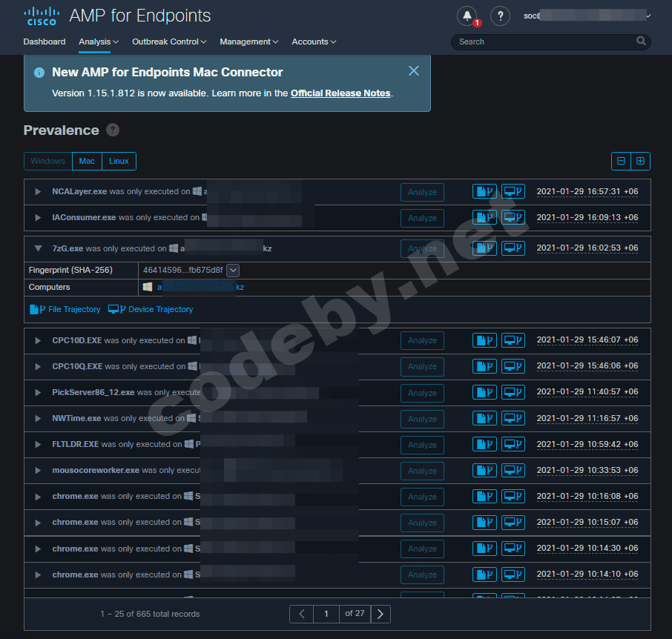Open Device Trajectory icon for CPC10Q.EXE

coord(513,366)
